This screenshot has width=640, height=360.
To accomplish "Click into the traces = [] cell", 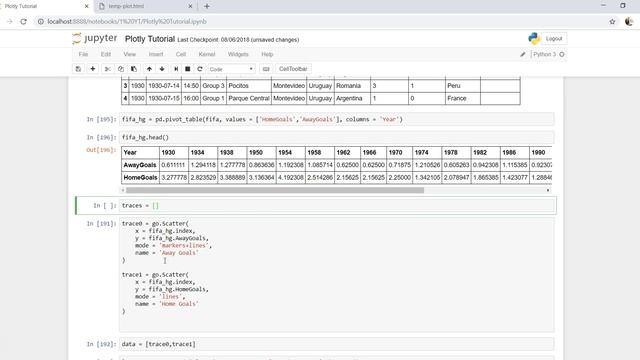I will 337,206.
